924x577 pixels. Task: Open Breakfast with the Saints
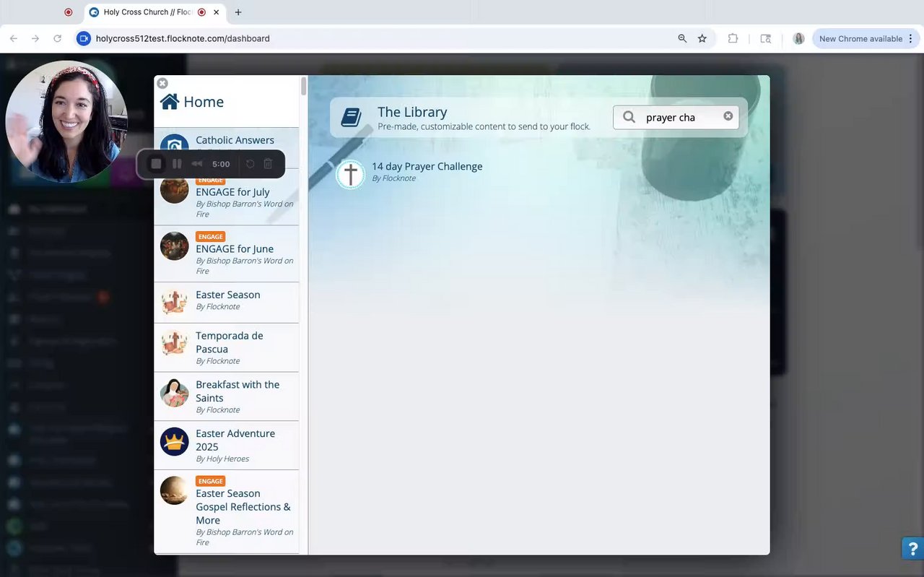pos(227,396)
